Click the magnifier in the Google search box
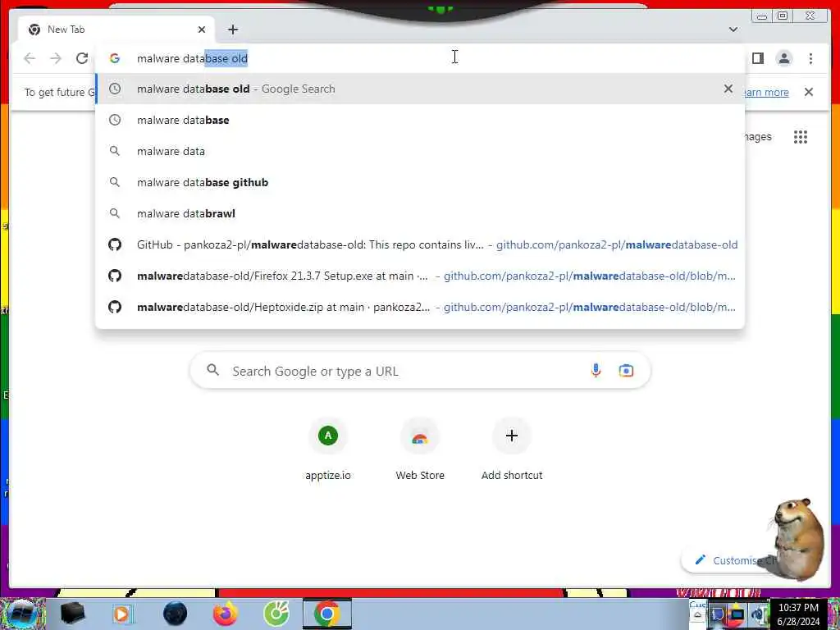Screen dimensions: 840x630 (212, 370)
